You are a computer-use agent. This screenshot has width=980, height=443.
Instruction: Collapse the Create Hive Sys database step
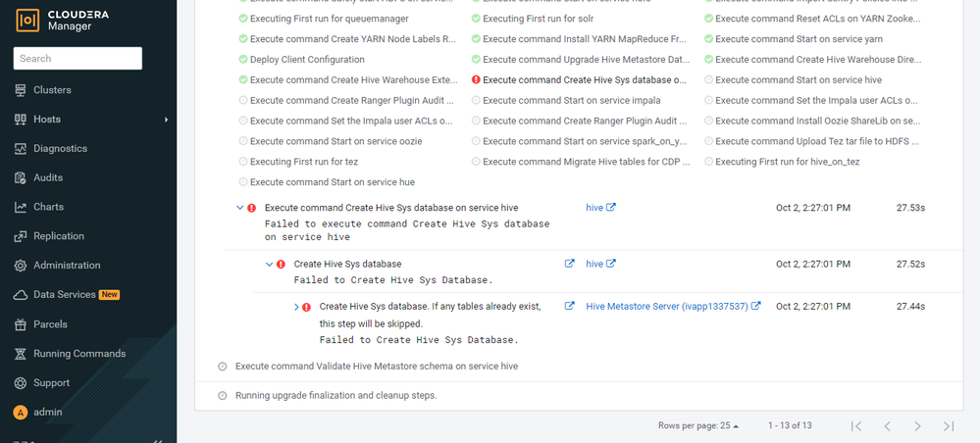pyautogui.click(x=270, y=265)
